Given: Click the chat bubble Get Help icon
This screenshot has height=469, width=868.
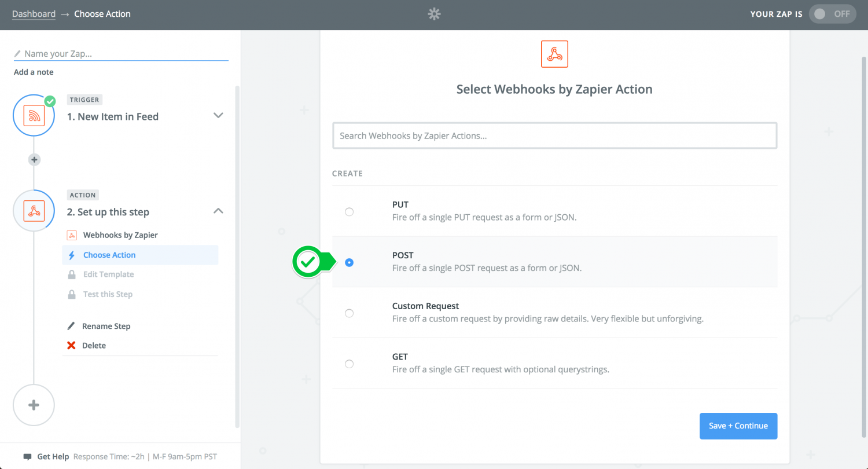Looking at the screenshot, I should (27, 456).
